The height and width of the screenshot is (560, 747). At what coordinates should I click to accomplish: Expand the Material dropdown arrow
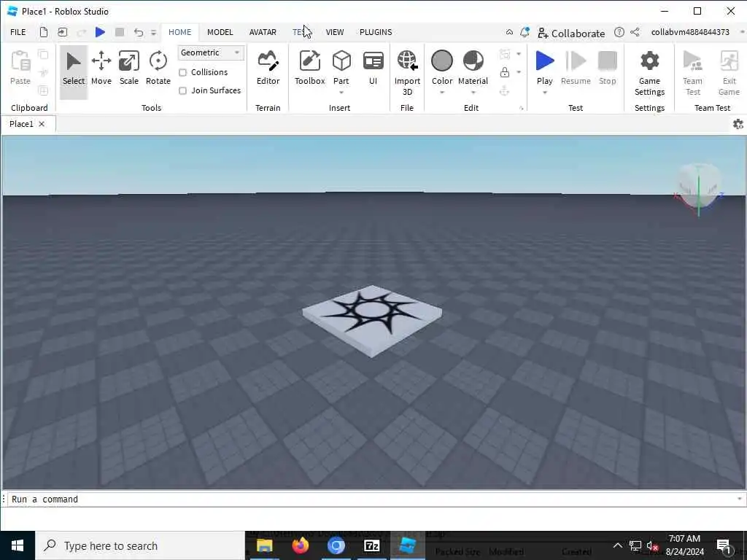pos(473,93)
